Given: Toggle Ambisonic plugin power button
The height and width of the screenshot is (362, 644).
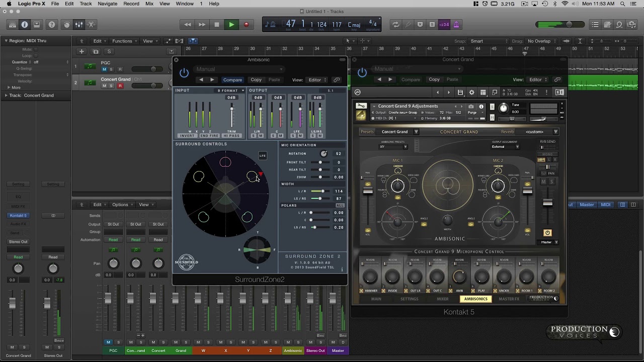Looking at the screenshot, I should tap(184, 73).
